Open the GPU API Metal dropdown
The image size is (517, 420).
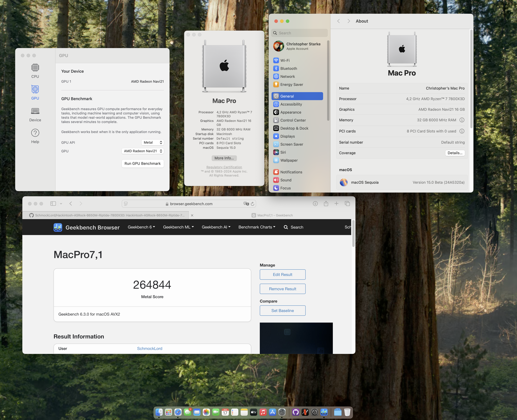(153, 142)
